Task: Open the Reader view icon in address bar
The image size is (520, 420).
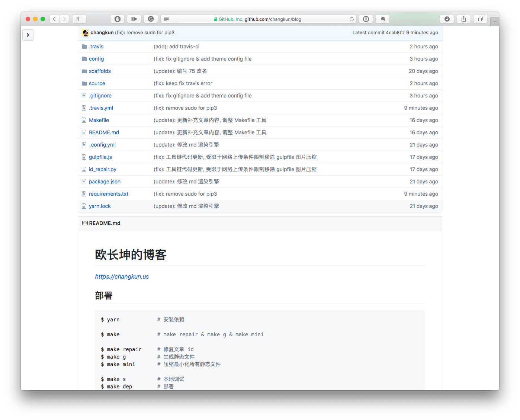Action: (x=166, y=19)
